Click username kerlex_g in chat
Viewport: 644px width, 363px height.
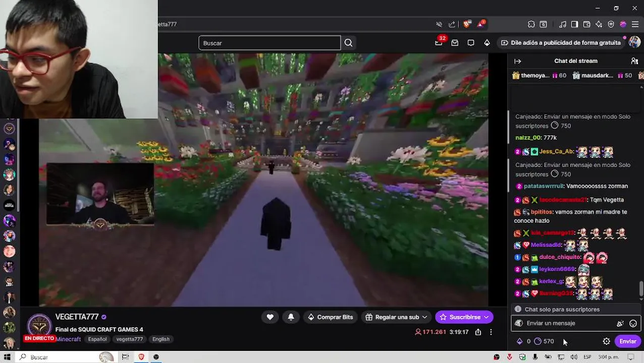pyautogui.click(x=551, y=281)
